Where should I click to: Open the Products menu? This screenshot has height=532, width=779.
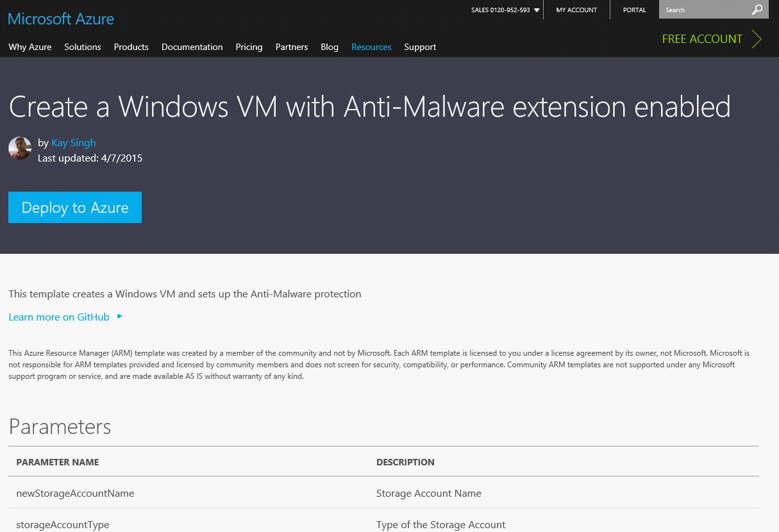click(131, 47)
